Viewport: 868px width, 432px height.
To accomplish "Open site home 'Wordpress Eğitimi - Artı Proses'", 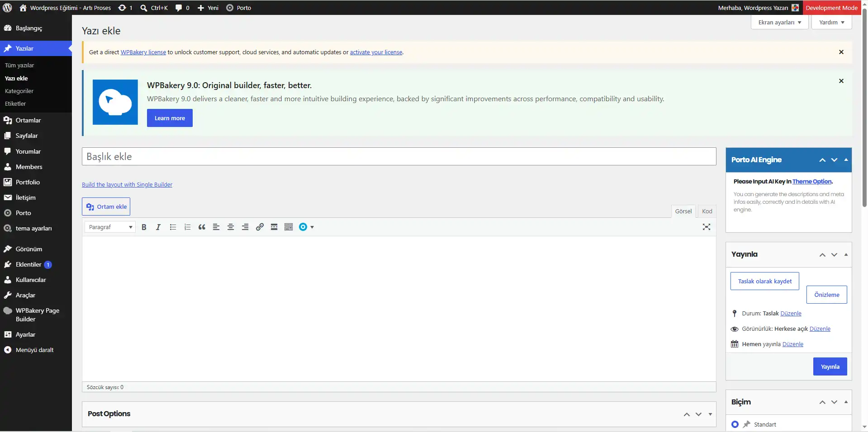I will click(x=65, y=8).
